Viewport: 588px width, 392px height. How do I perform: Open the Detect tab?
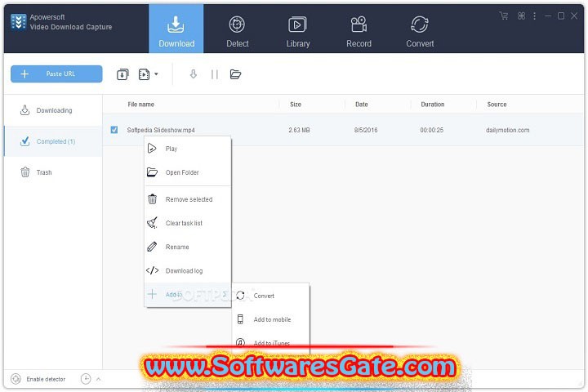(x=237, y=32)
